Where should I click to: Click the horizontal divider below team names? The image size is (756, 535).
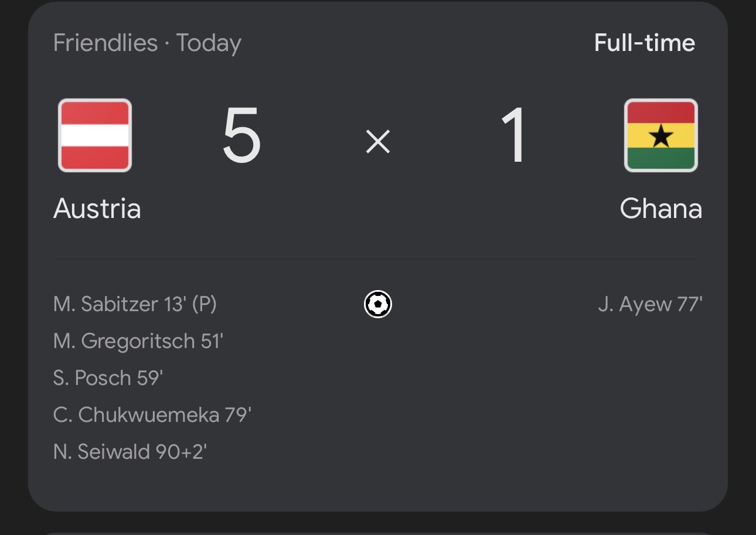[378, 260]
